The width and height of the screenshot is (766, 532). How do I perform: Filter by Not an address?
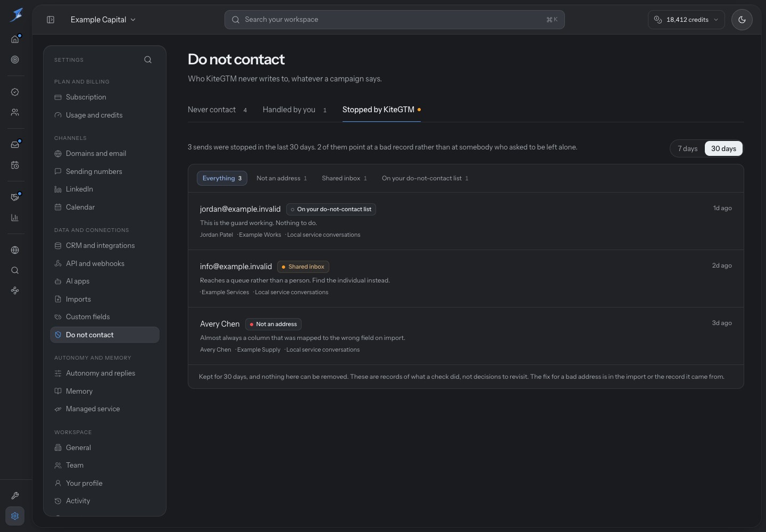pyautogui.click(x=281, y=178)
